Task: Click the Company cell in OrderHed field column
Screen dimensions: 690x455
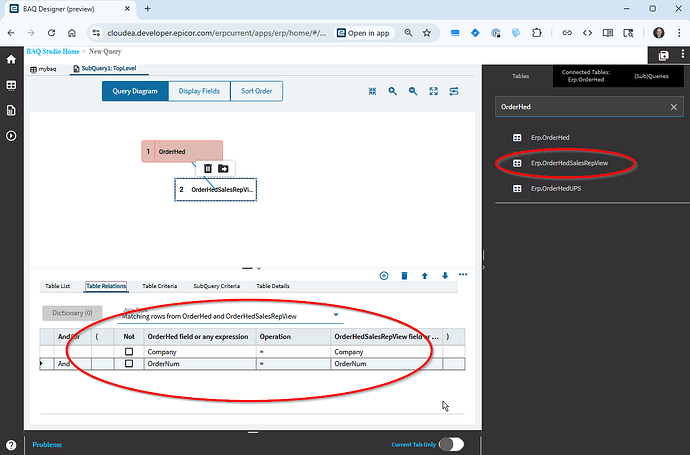Action: tap(200, 352)
